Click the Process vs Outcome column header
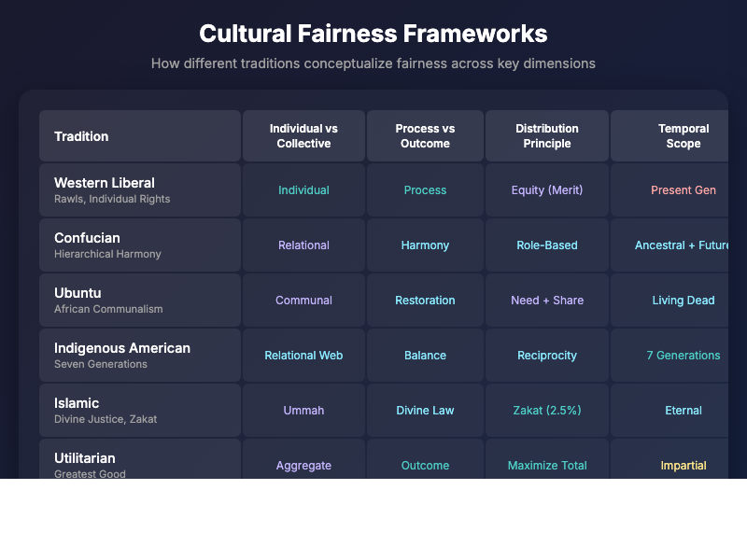This screenshot has height=560, width=747. pyautogui.click(x=425, y=136)
